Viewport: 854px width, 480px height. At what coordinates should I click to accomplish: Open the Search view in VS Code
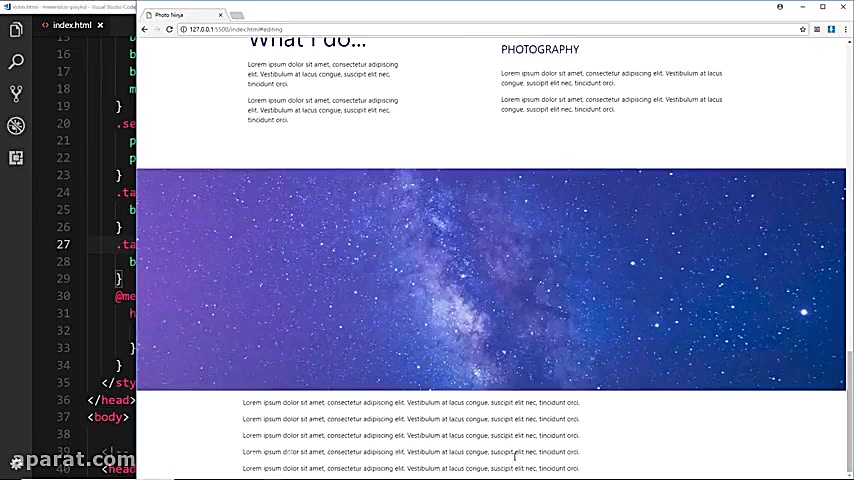tap(16, 62)
